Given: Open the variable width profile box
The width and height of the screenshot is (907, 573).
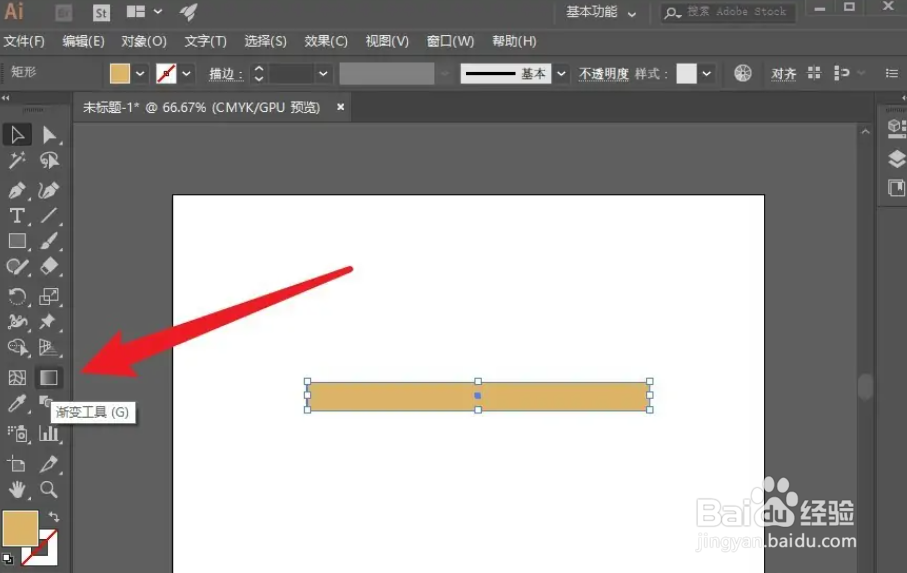Looking at the screenshot, I should point(386,73).
